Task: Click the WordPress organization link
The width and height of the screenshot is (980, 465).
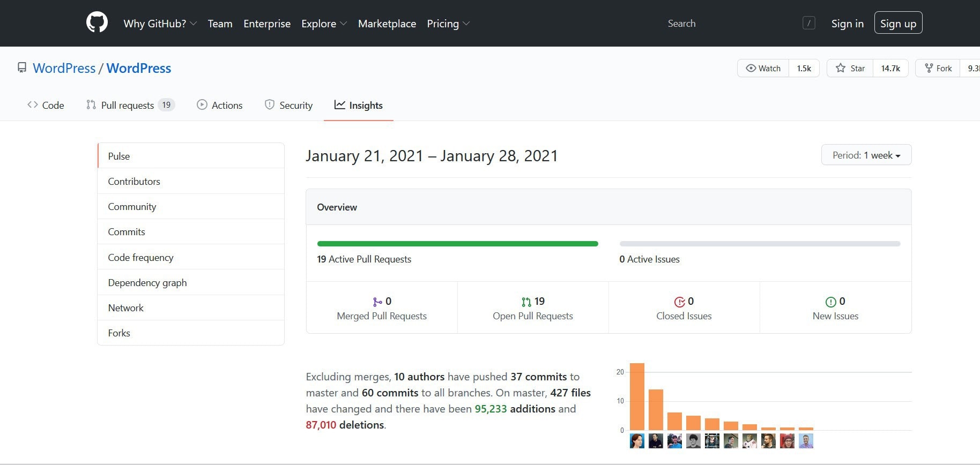Action: [x=64, y=68]
